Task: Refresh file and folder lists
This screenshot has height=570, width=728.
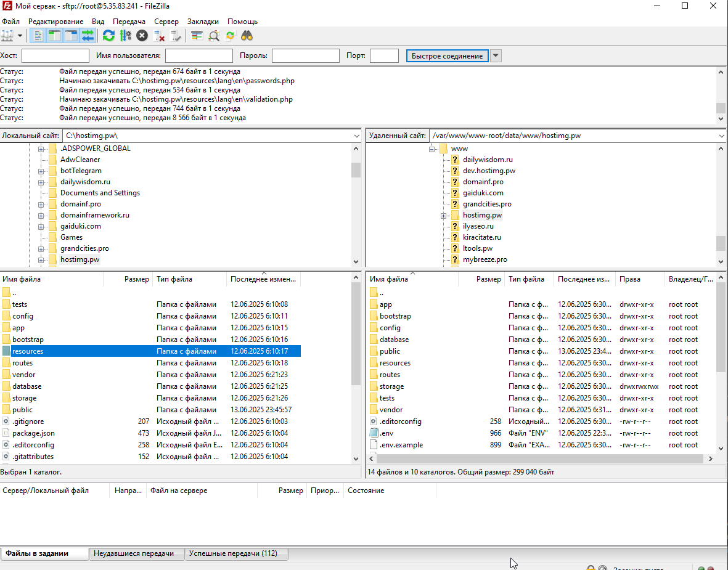Action: 108,36
